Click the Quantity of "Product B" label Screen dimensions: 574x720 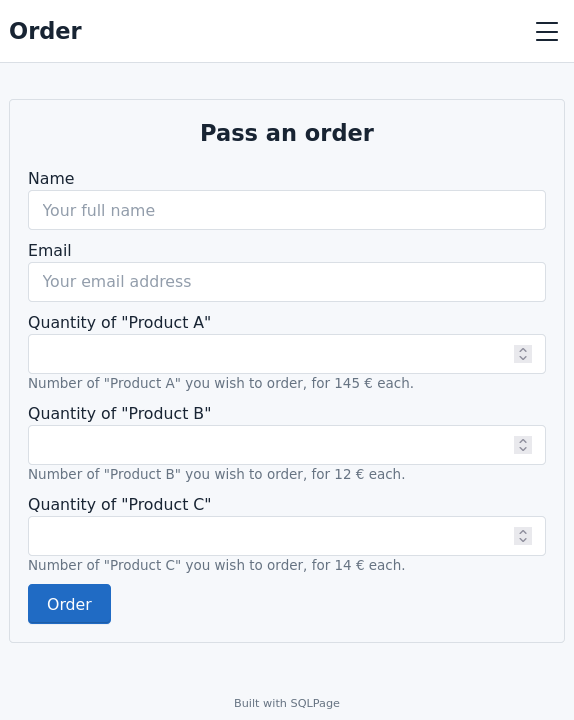point(119,413)
